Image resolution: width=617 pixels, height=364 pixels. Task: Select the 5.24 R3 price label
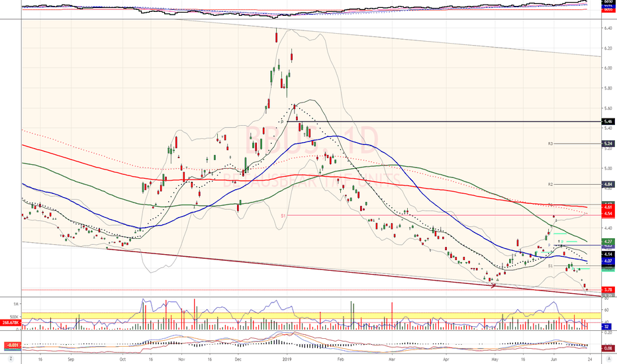(608, 144)
